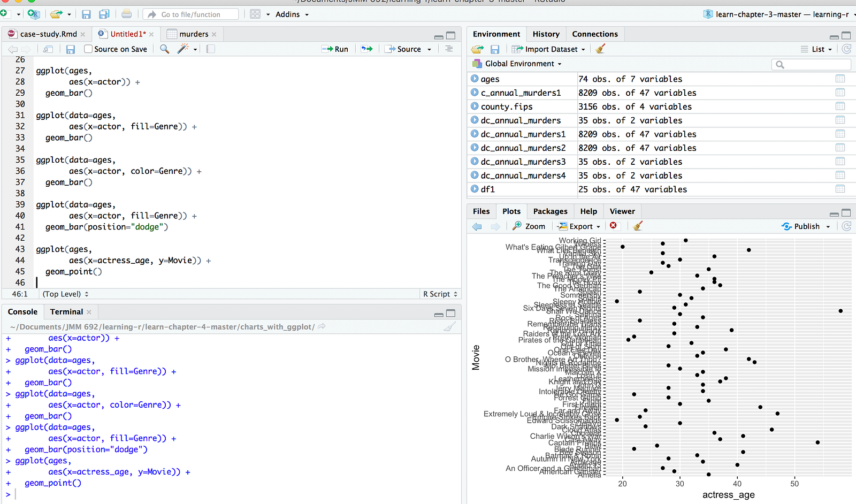Show compile report notebook icon

click(211, 49)
